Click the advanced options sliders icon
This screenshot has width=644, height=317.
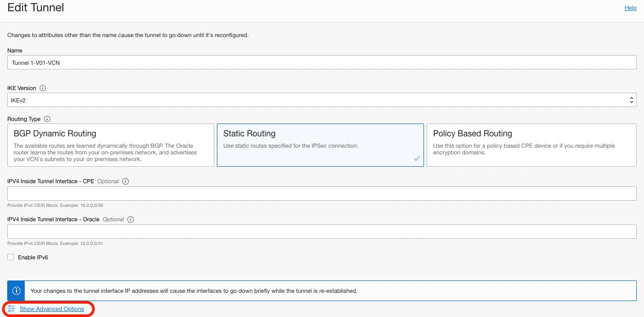(11, 309)
